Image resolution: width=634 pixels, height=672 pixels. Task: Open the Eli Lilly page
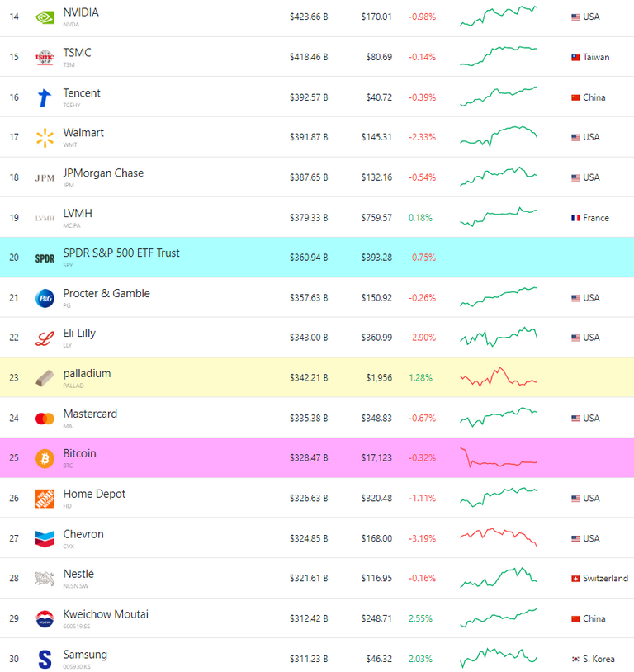click(x=79, y=334)
